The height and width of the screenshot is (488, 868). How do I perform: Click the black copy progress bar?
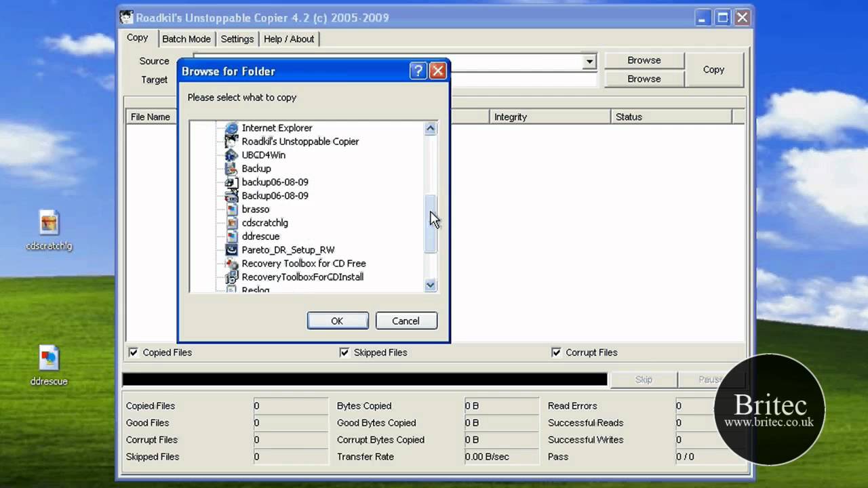365,380
